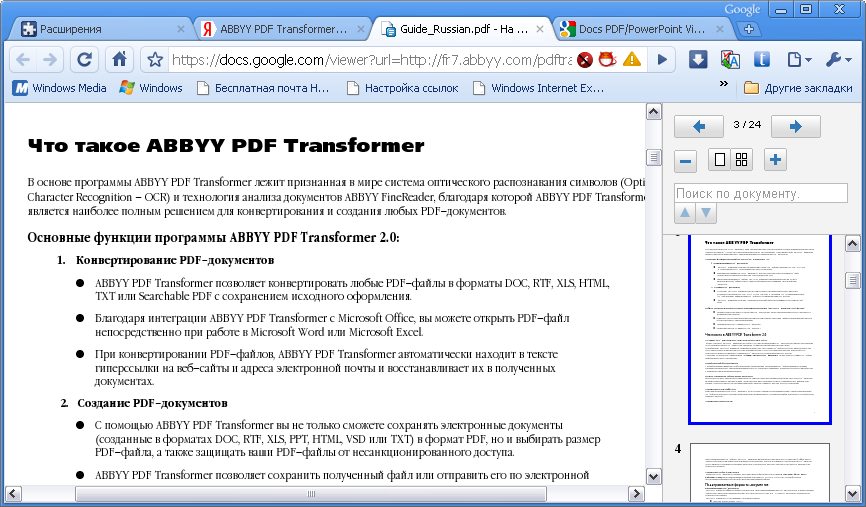Click the thumbnail panel scrollbar thumb
Image resolution: width=866 pixels, height=507 pixels.
click(x=852, y=281)
